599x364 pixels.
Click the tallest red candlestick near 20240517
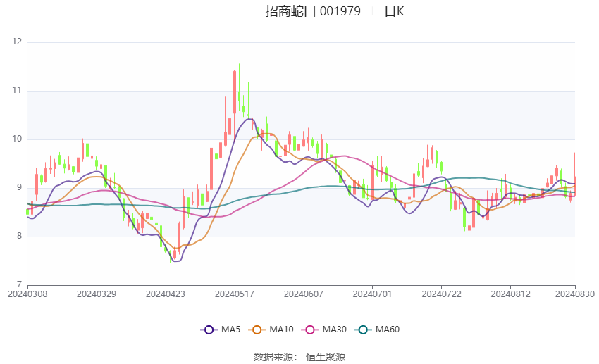(235, 92)
